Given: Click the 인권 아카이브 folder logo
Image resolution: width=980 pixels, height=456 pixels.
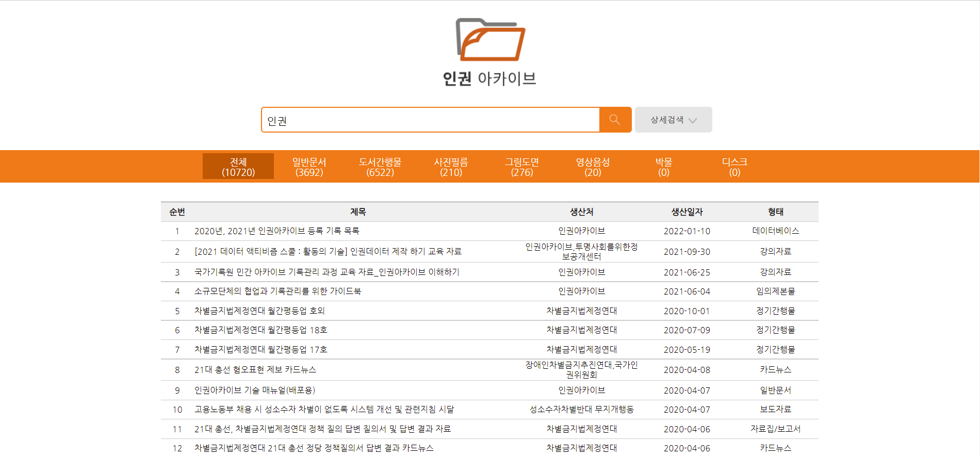Looking at the screenshot, I should (x=489, y=41).
